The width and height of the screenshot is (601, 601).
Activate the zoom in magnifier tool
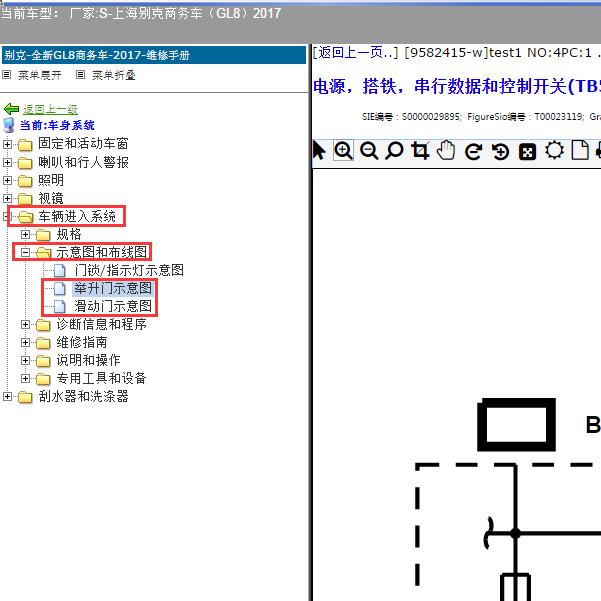pos(343,150)
